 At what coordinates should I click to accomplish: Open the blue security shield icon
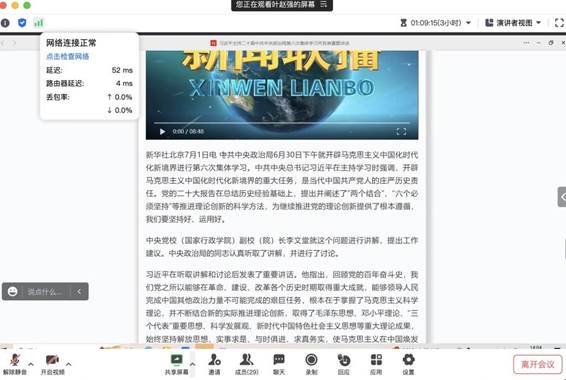22,23
